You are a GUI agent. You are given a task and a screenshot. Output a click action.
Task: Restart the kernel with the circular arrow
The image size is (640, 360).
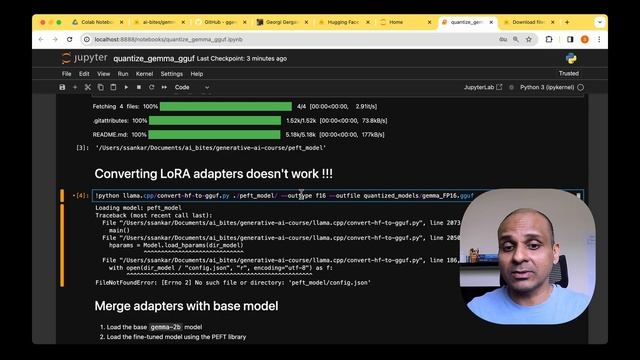[x=151, y=87]
